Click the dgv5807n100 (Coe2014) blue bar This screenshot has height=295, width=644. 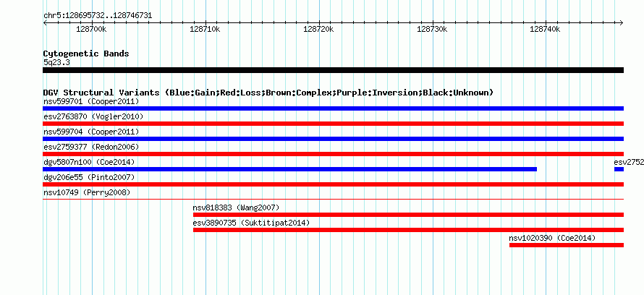coord(289,169)
